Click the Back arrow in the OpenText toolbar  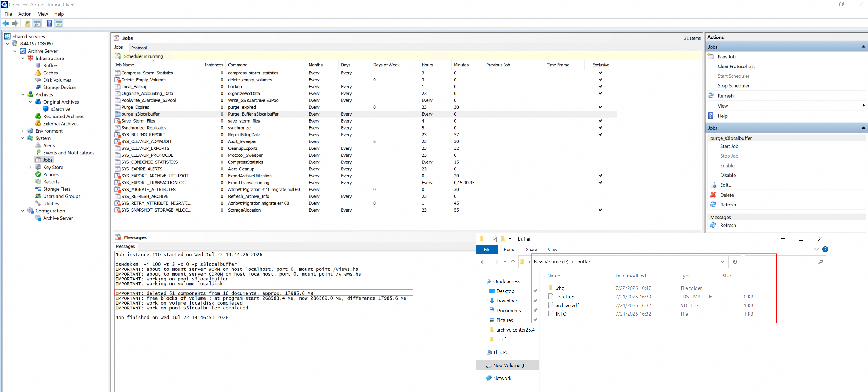pyautogui.click(x=6, y=24)
